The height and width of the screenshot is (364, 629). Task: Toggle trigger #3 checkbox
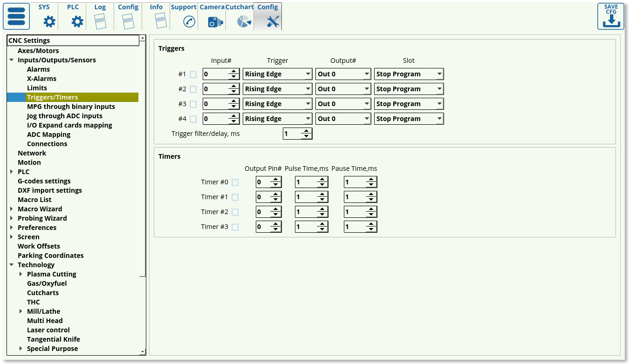[193, 104]
